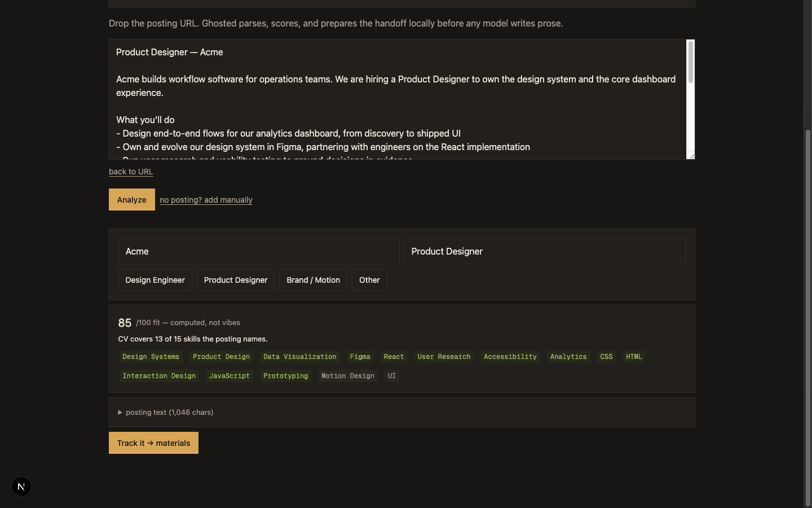Screen dimensions: 812x508
Task: Click the Data Visualization skill tag
Action: tap(300, 357)
